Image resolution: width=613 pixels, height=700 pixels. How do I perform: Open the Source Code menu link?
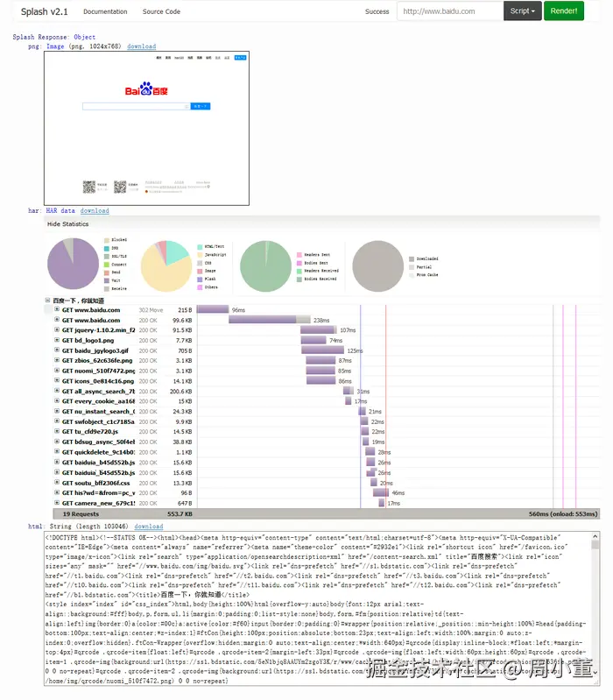(161, 11)
